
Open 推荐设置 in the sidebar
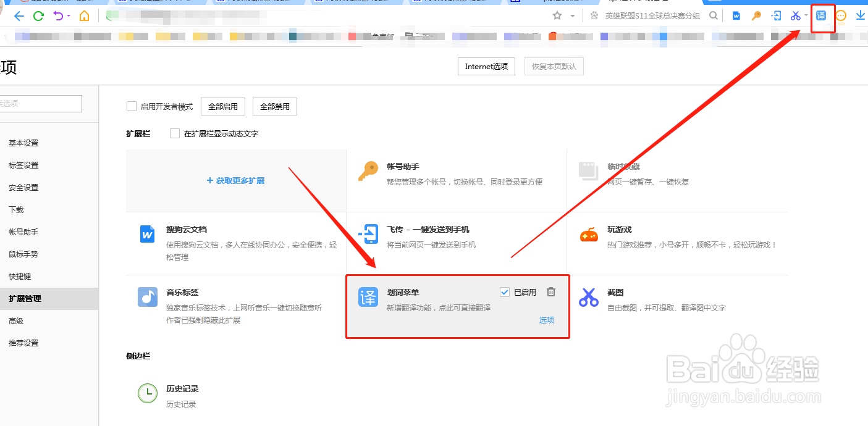coord(23,343)
